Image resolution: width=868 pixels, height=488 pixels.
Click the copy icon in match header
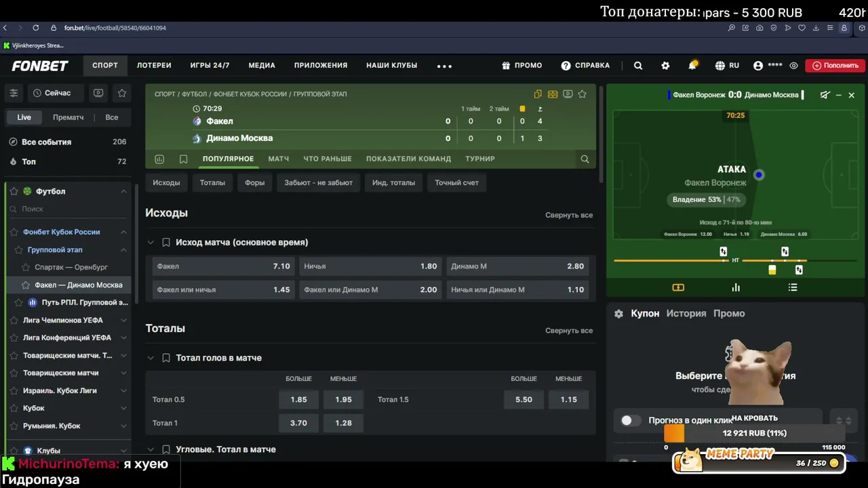(x=538, y=94)
